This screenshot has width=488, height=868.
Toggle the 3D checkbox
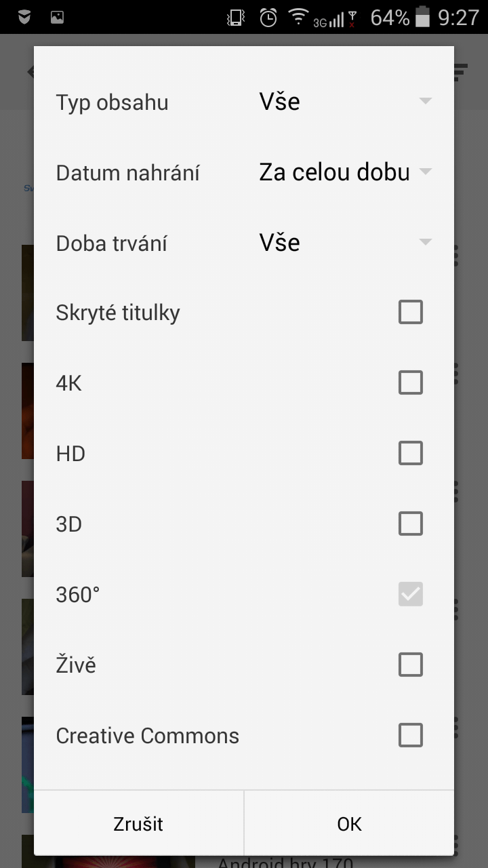point(411,524)
